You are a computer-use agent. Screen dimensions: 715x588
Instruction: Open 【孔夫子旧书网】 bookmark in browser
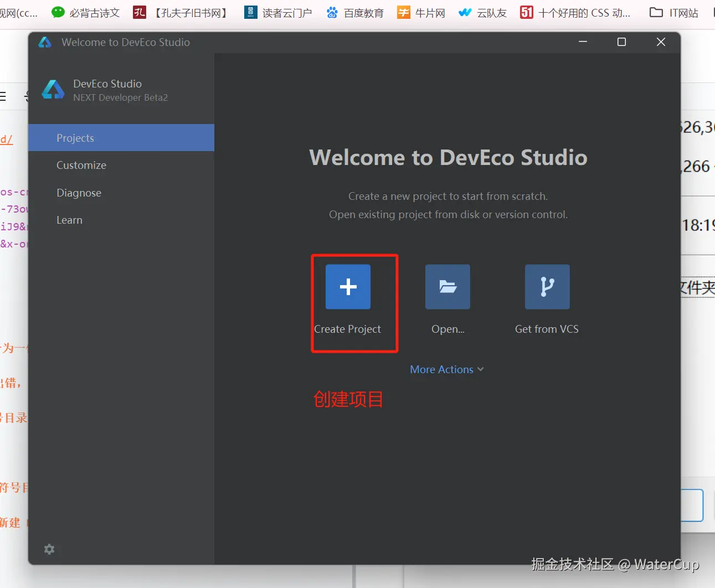[181, 13]
